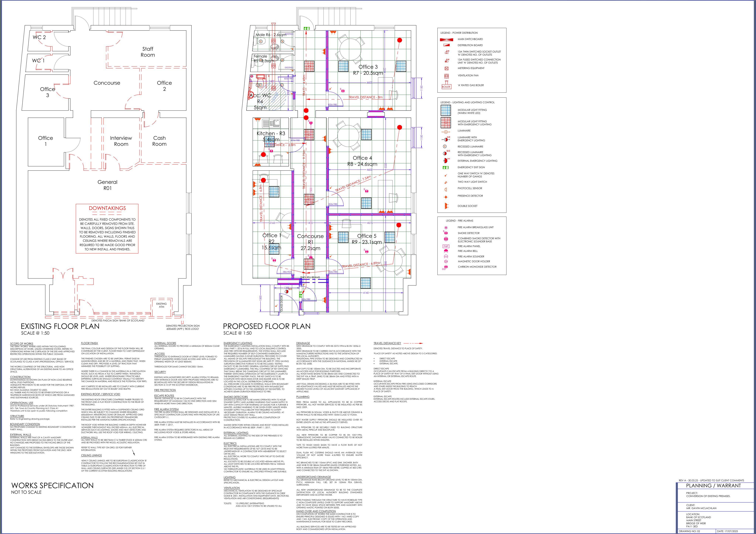Click the magnetic door holder legend symbol

click(446, 261)
